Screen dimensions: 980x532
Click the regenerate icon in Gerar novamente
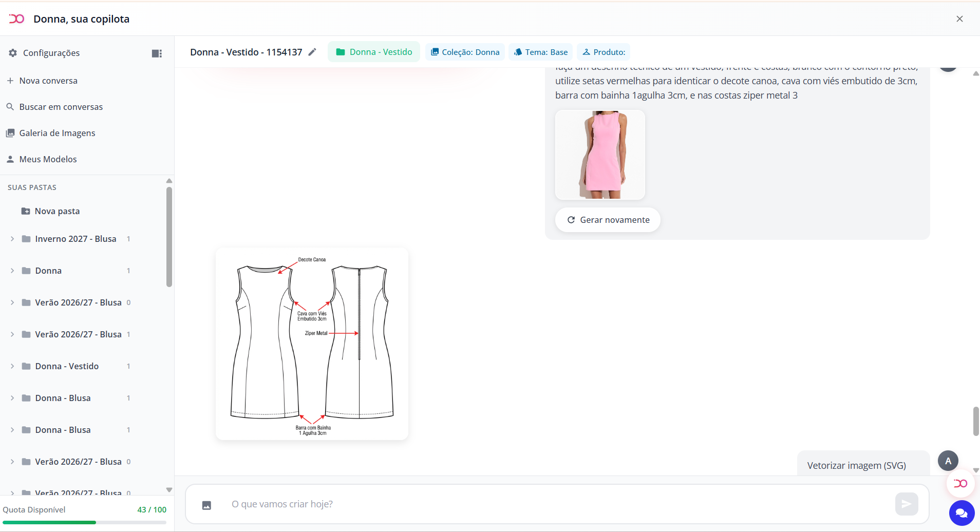point(571,220)
